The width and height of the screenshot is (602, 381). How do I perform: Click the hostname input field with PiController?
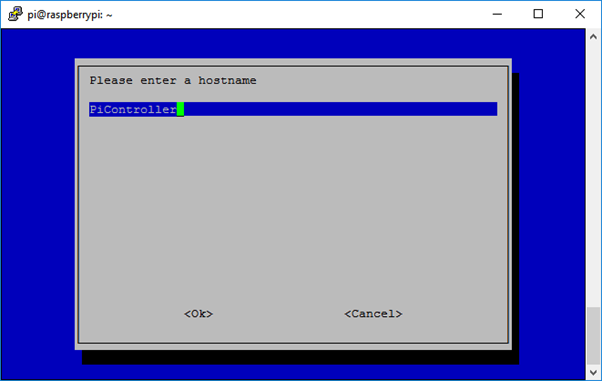click(293, 109)
